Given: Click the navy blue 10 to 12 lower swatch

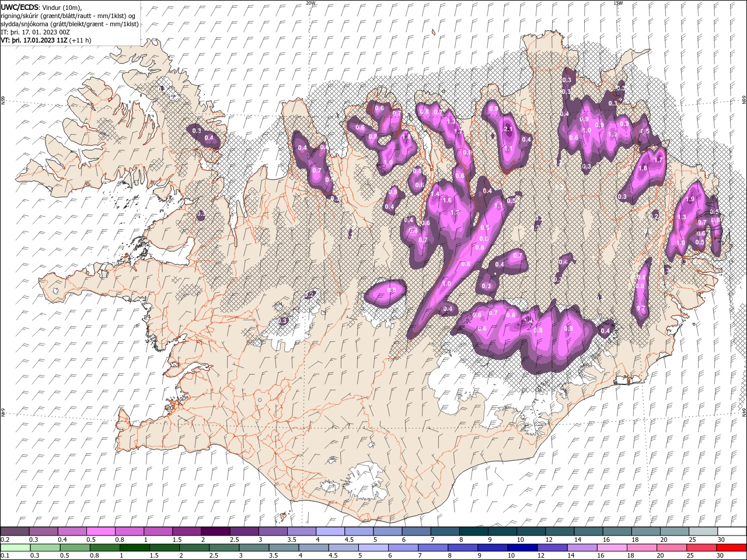Looking at the screenshot, I should coord(522,548).
